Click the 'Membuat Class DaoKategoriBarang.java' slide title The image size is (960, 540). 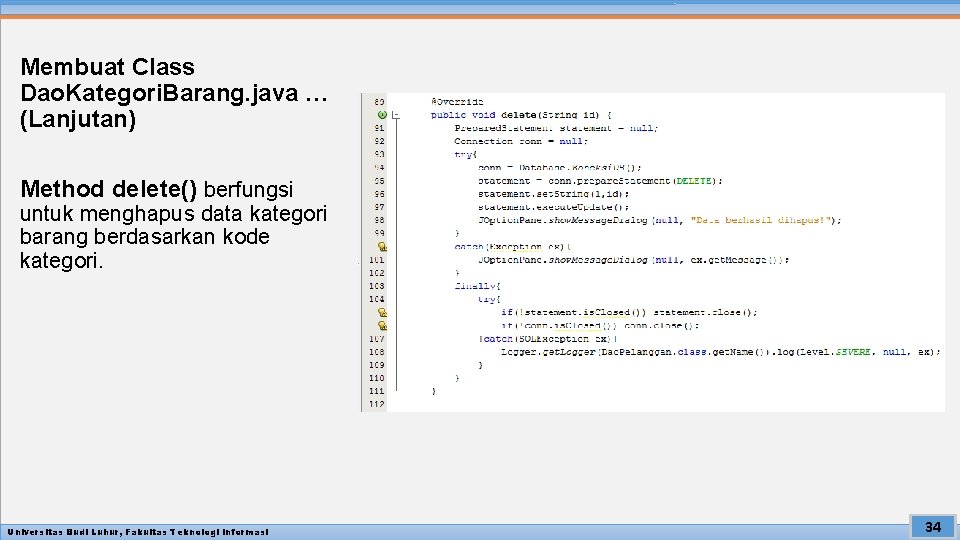coord(173,92)
